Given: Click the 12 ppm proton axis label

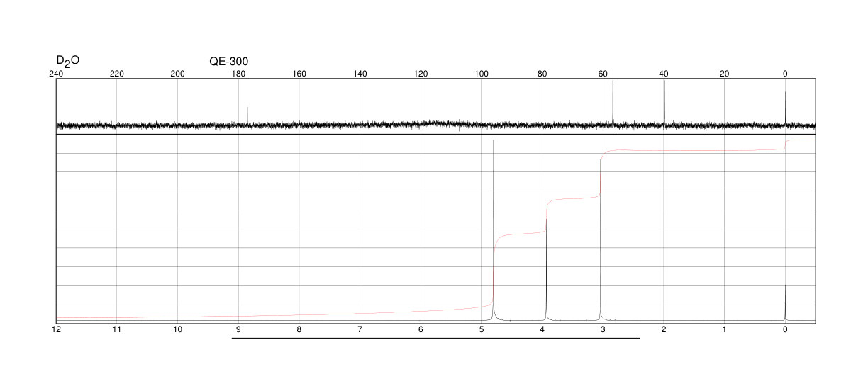Looking at the screenshot, I should coord(56,330).
